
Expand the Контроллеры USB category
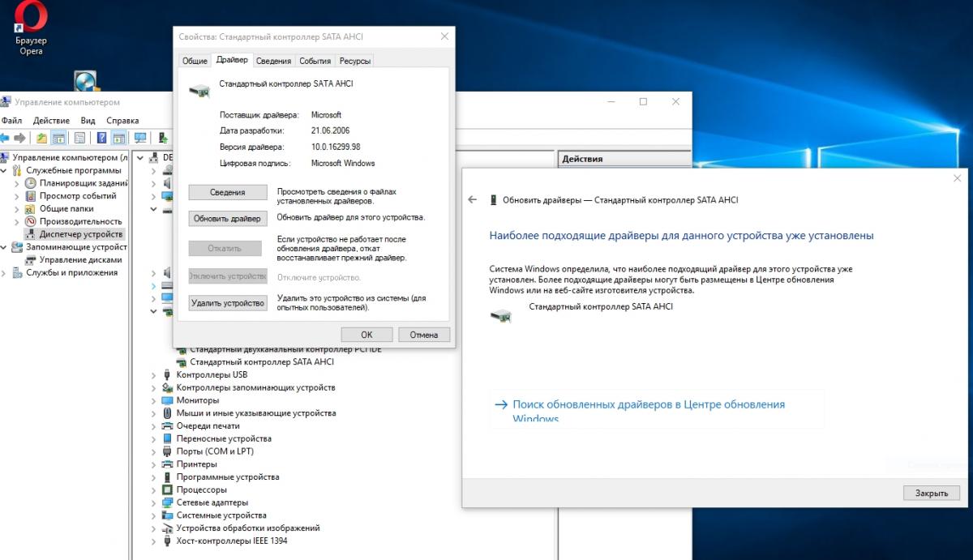(154, 375)
